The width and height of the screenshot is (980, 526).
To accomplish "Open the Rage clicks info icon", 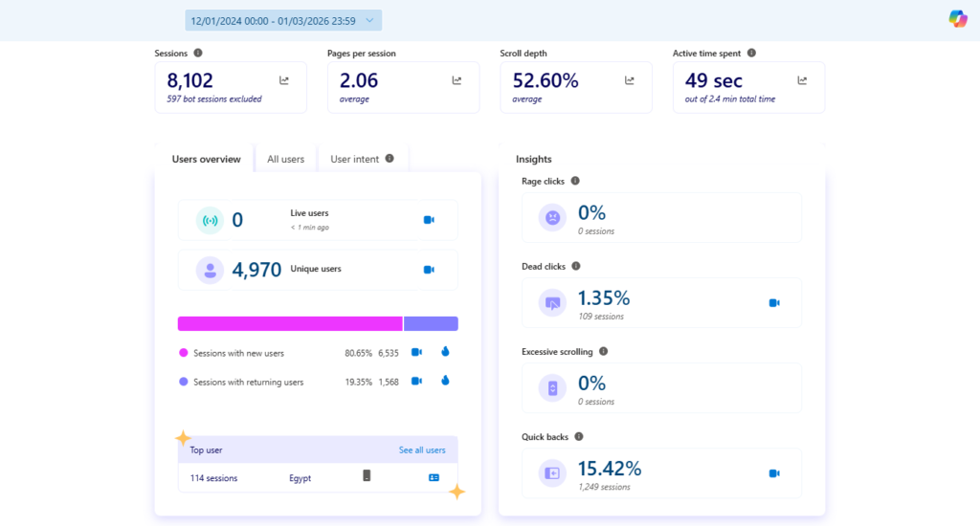I will (575, 181).
